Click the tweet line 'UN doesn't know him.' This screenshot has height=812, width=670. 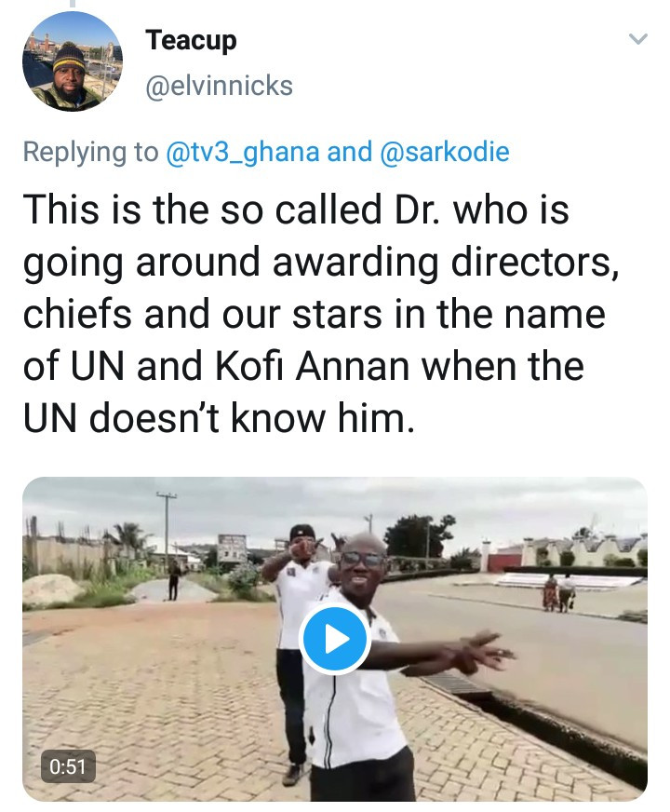coord(216,420)
